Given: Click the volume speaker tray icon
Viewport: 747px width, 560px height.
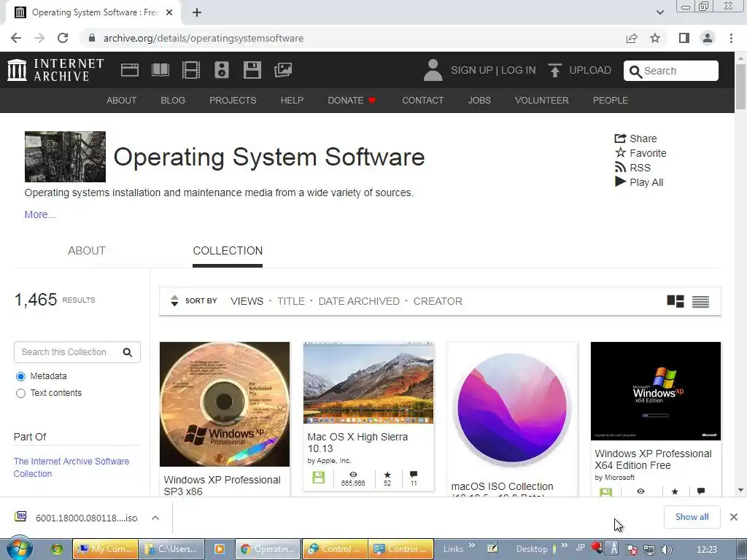Looking at the screenshot, I should tap(667, 550).
